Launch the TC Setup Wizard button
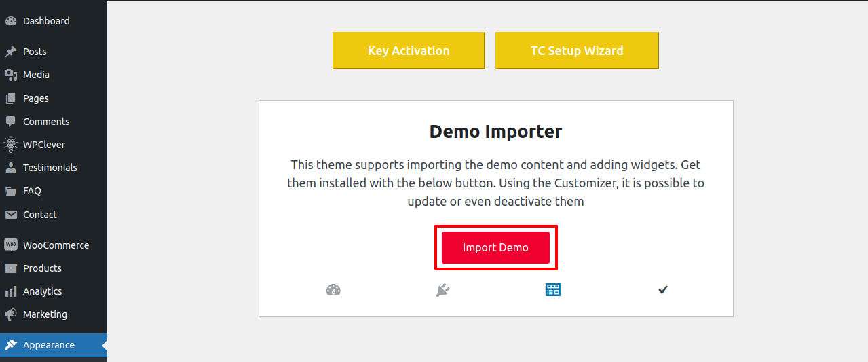The image size is (868, 362). tap(577, 50)
